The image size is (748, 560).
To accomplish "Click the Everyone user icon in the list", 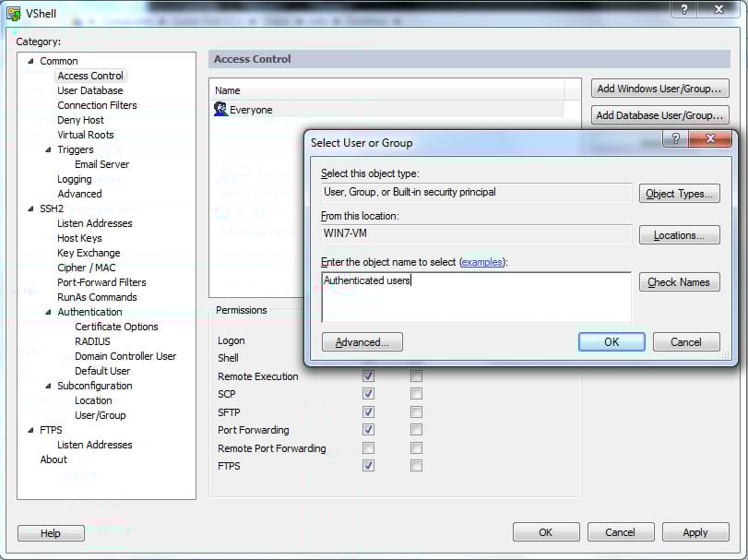I will pos(220,110).
